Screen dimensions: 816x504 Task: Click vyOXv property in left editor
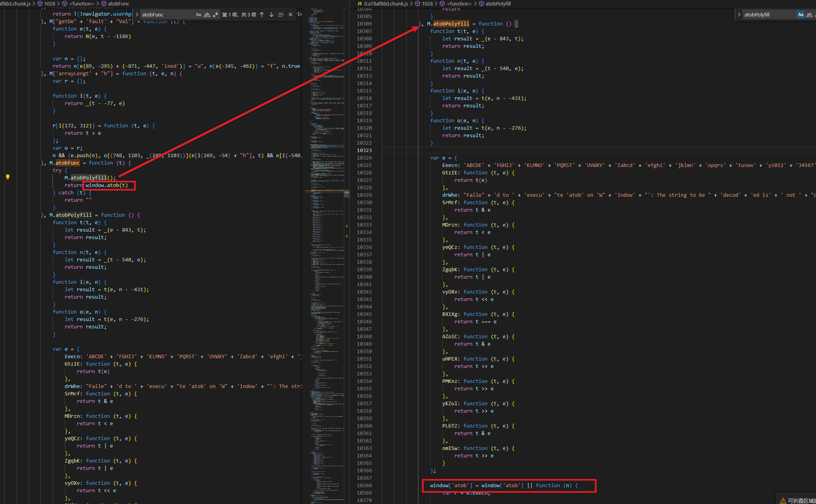(72, 483)
